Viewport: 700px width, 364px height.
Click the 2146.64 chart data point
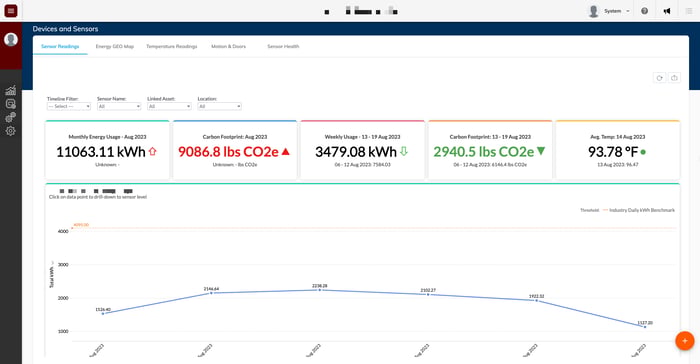(211, 293)
